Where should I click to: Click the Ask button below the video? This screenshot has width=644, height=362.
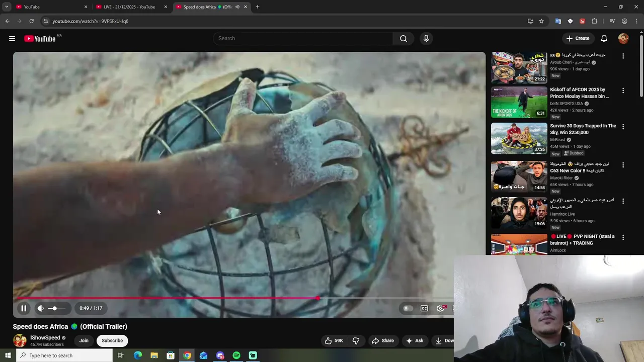point(415,340)
